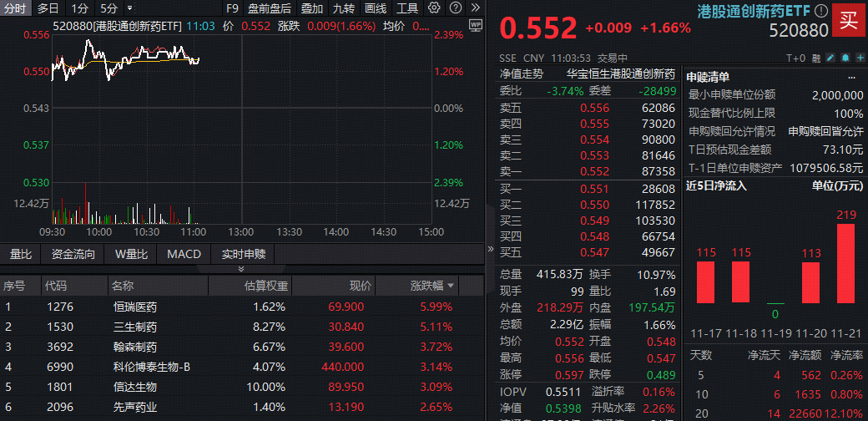
Task: Expand more toolbar options double chevron
Action: [x=475, y=8]
